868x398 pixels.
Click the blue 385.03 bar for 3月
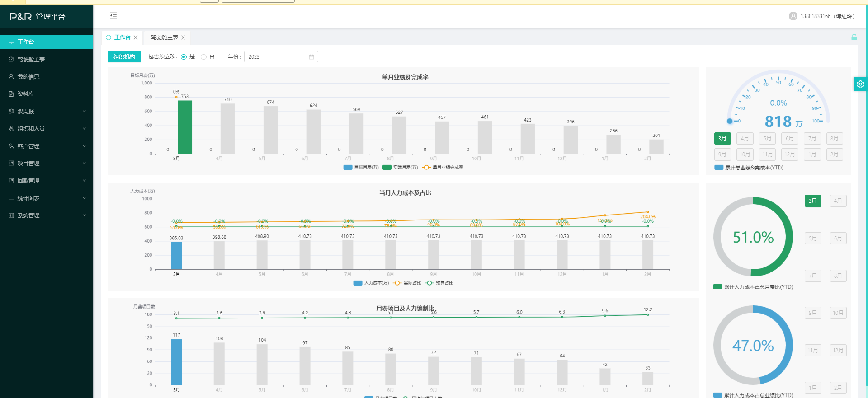[176, 256]
